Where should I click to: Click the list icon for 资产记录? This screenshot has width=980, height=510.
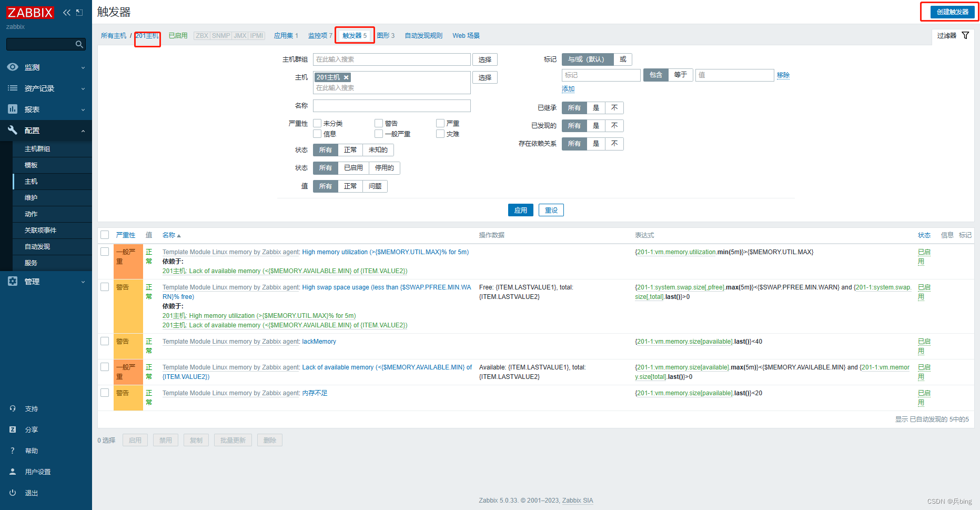pos(13,88)
